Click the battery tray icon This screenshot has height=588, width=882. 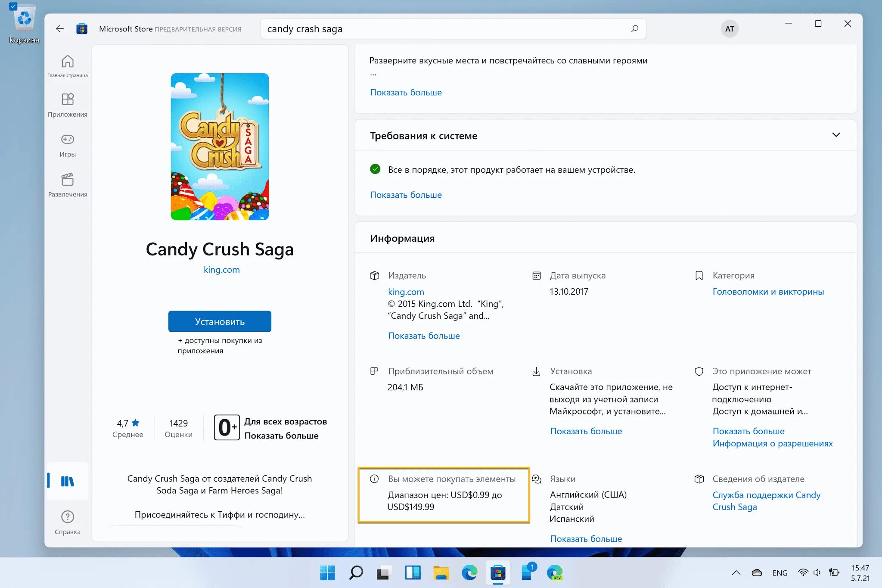[834, 572]
